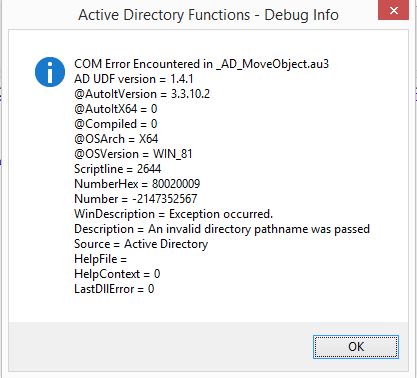Click the HelpFile line
Image resolution: width=417 pixels, height=378 pixels.
point(100,259)
